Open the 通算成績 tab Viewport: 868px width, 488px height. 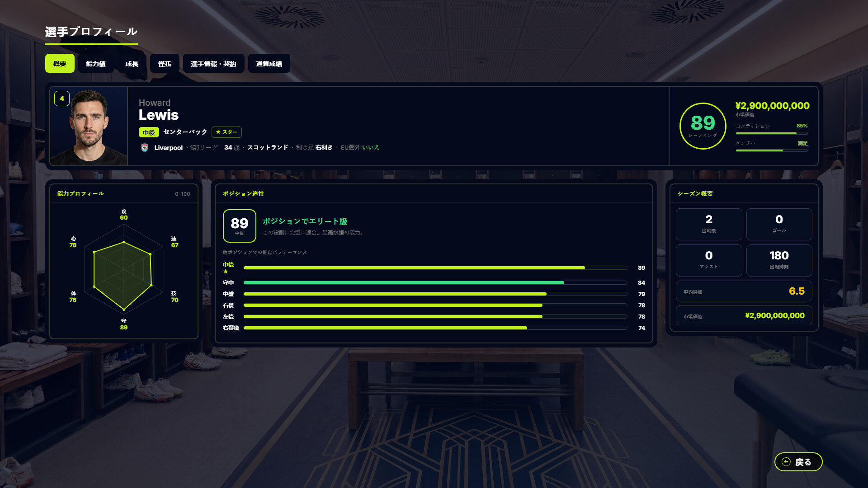click(x=269, y=64)
